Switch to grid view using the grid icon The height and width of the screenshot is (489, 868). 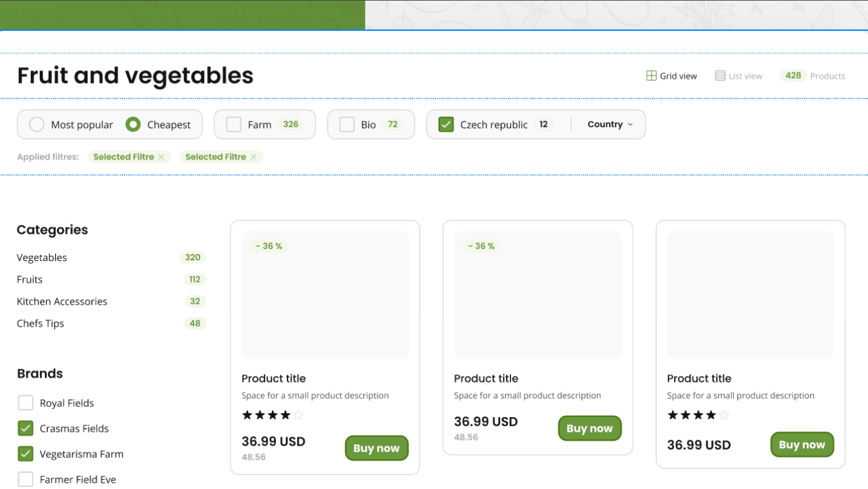[x=651, y=75]
